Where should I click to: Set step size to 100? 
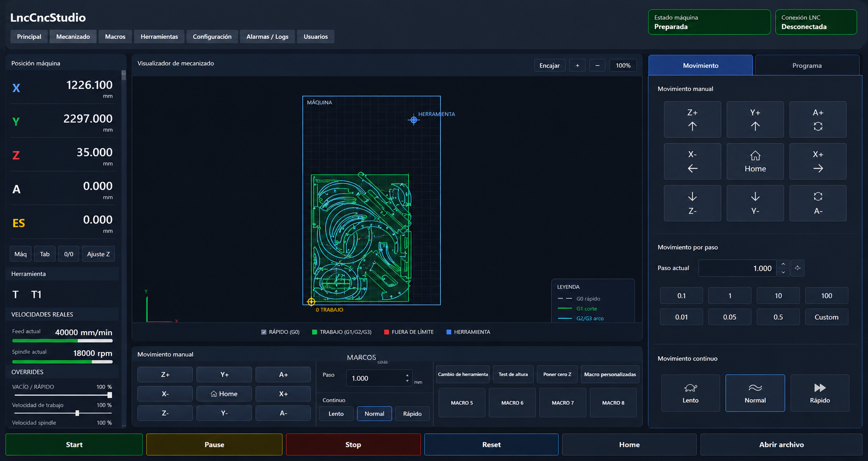coord(827,296)
